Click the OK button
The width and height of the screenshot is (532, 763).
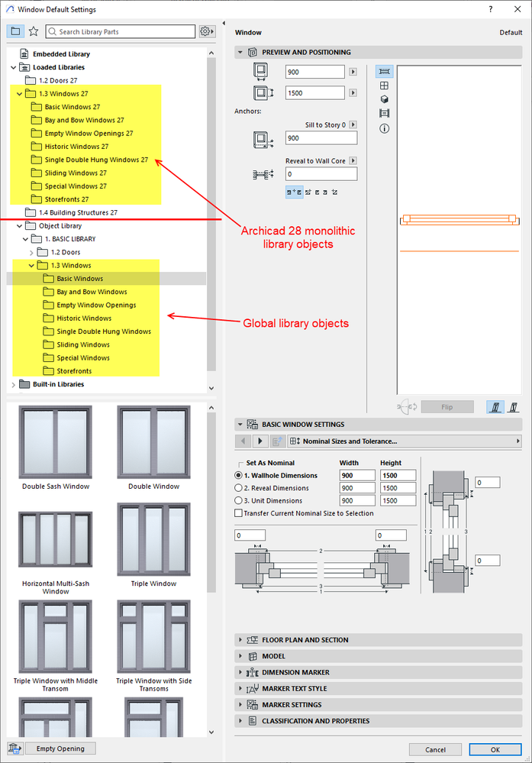[x=495, y=749]
